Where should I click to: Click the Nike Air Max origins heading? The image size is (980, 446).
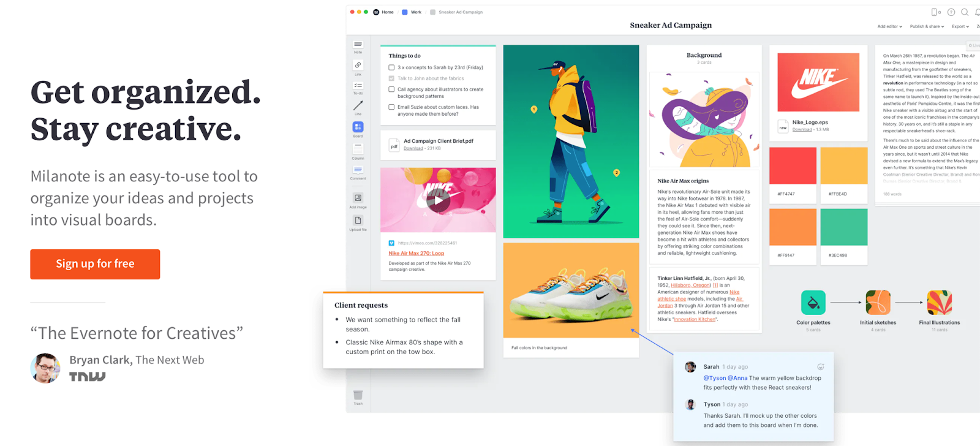tap(683, 181)
